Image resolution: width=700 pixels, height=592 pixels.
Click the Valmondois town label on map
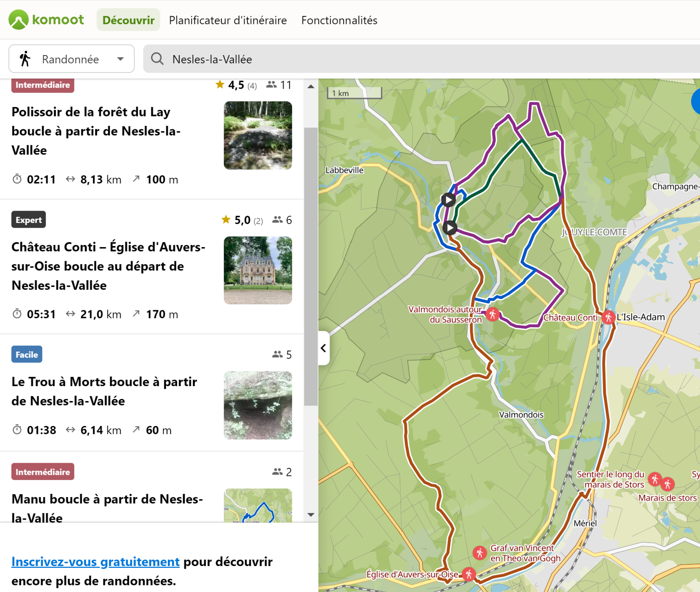click(x=521, y=415)
